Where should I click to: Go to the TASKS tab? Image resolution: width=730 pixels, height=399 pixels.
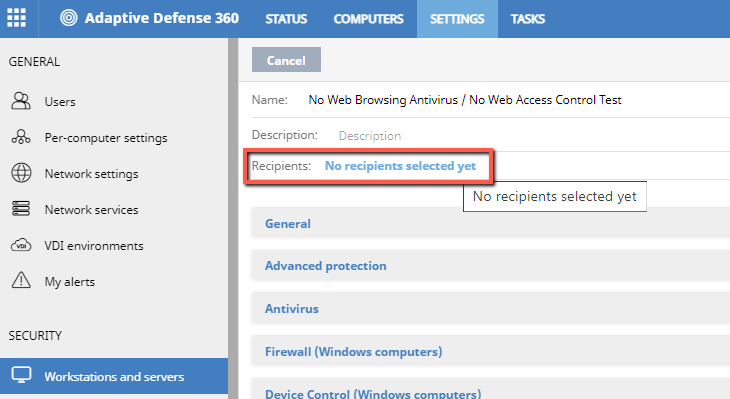tap(527, 19)
